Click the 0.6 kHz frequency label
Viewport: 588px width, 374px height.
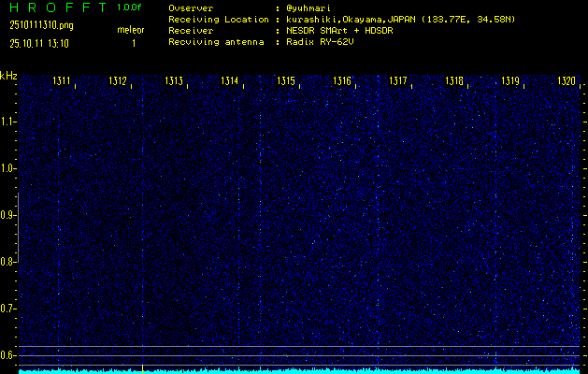point(8,355)
